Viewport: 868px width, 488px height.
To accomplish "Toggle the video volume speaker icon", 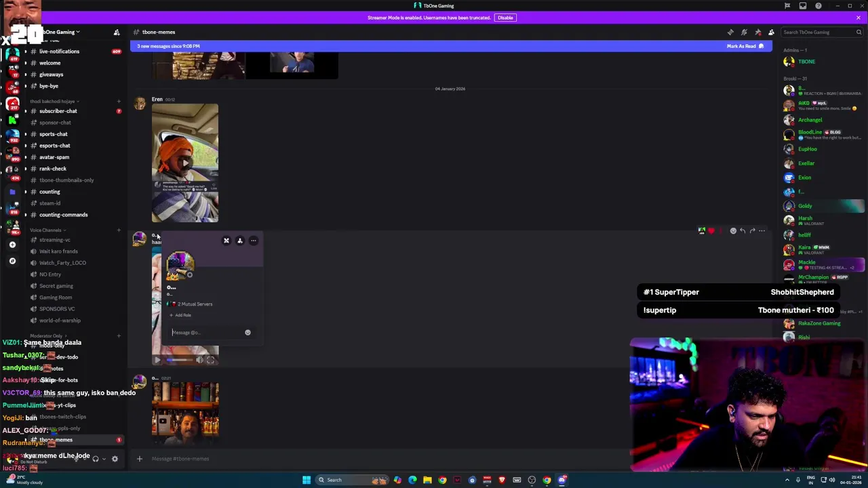I will click(199, 361).
